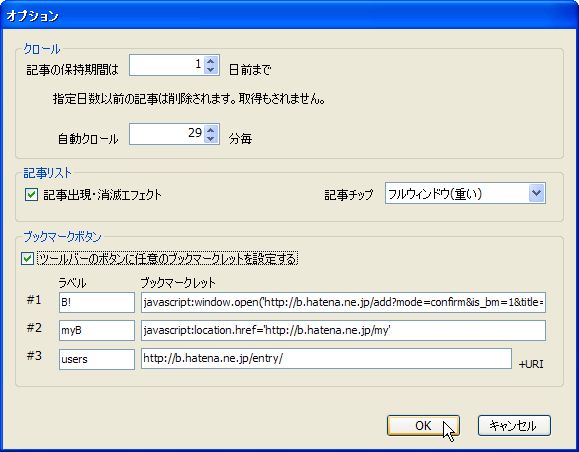579x452 pixels.
Task: Click the OK button
Action: (423, 425)
